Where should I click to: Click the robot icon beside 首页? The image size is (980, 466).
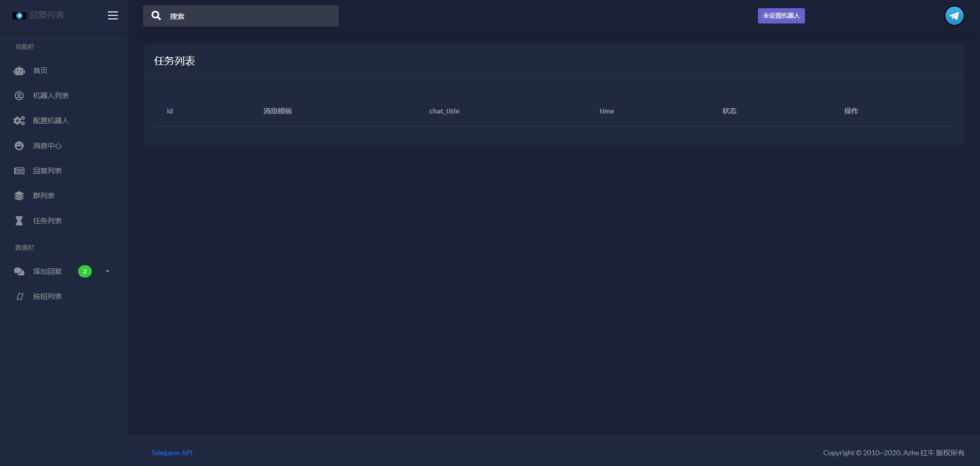pos(19,71)
